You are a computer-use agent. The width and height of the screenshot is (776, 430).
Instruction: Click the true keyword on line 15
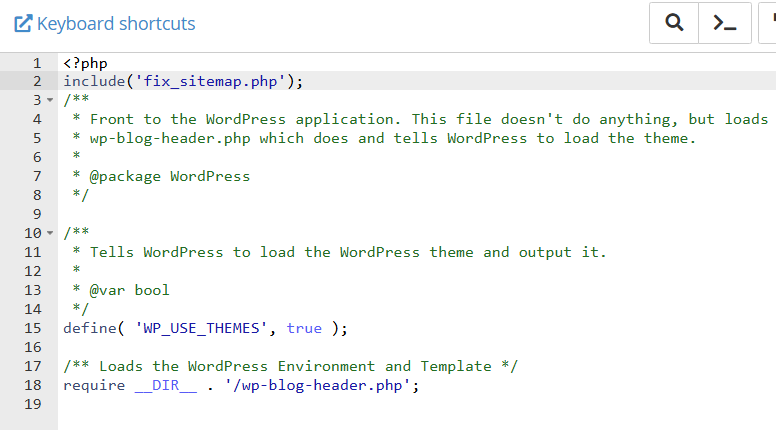(x=304, y=328)
